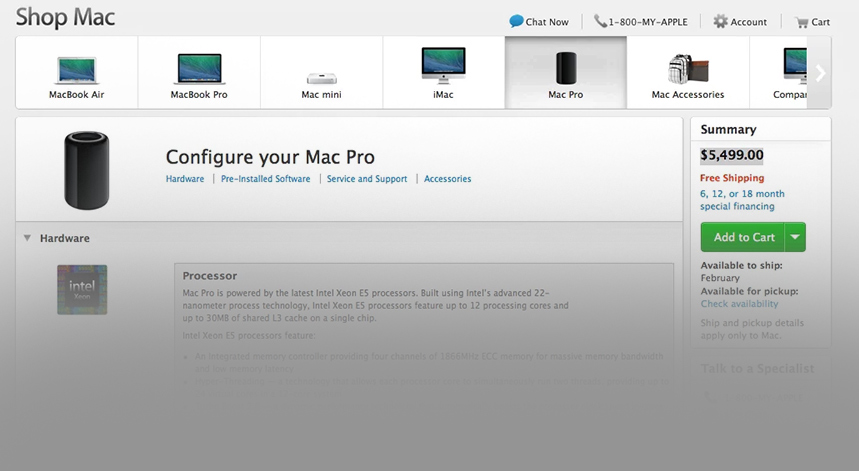The height and width of the screenshot is (471, 859).
Task: Click the Free Shipping text
Action: pos(732,178)
